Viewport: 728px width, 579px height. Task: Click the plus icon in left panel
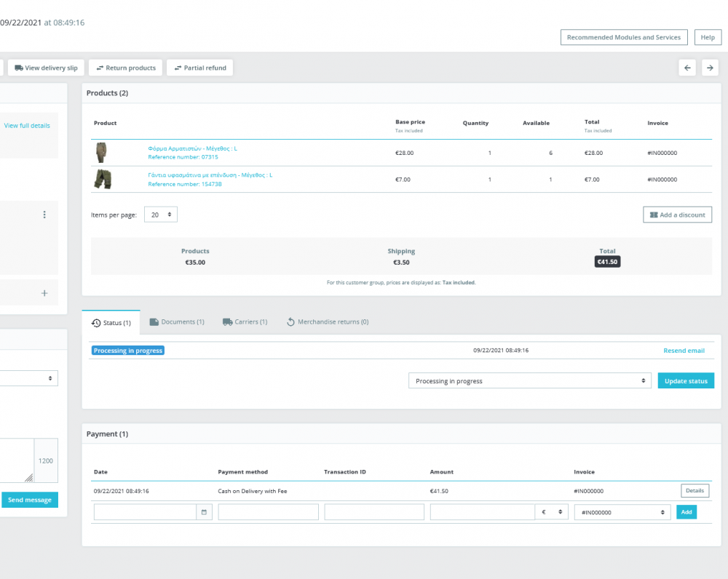pos(44,293)
